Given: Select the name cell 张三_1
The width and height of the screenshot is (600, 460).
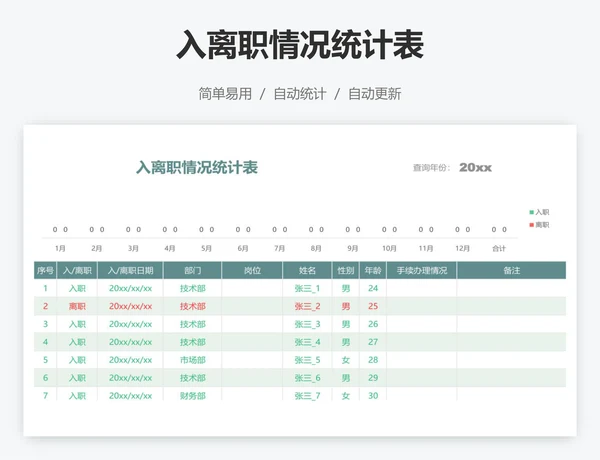Looking at the screenshot, I should 307,288.
